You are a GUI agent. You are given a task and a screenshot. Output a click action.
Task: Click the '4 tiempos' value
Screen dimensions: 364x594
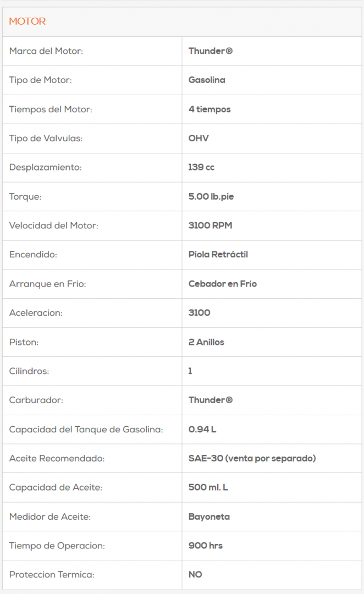209,109
